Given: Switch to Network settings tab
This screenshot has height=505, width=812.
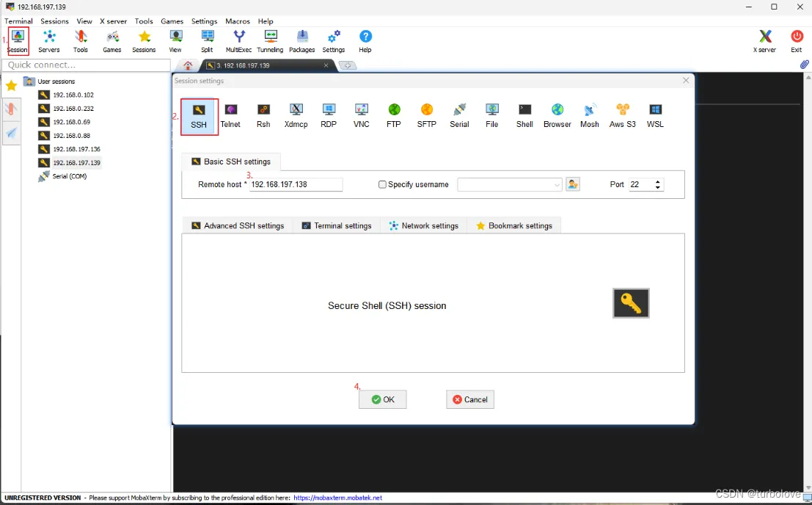Looking at the screenshot, I should click(424, 226).
